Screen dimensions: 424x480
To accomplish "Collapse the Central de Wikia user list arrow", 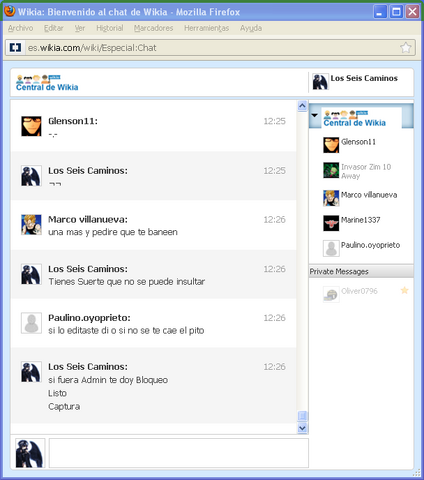I will tap(314, 115).
